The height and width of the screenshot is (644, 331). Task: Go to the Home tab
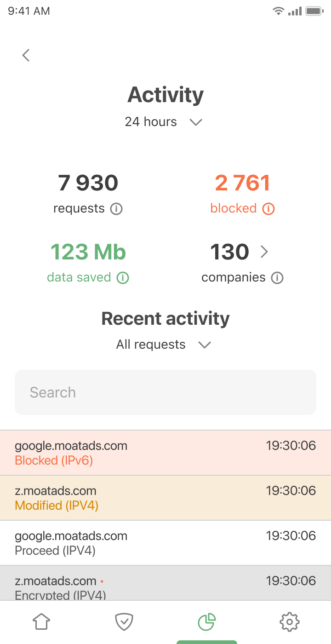(41, 622)
